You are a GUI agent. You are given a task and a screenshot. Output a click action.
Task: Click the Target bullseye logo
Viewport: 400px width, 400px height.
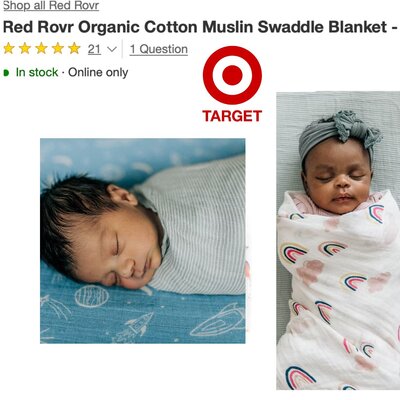[232, 75]
